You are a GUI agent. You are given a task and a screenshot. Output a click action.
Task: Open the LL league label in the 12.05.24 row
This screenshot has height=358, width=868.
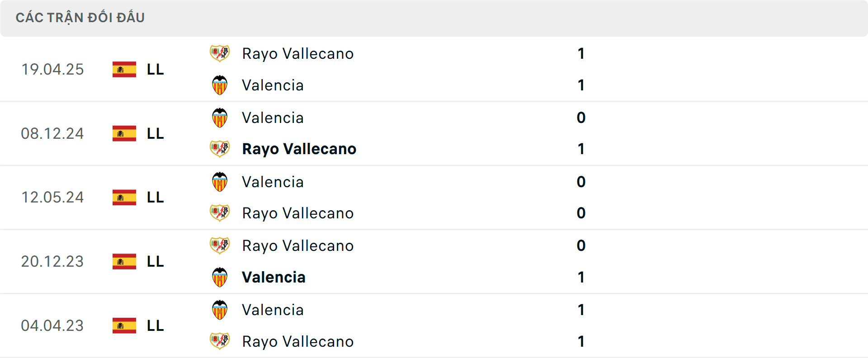(x=154, y=198)
